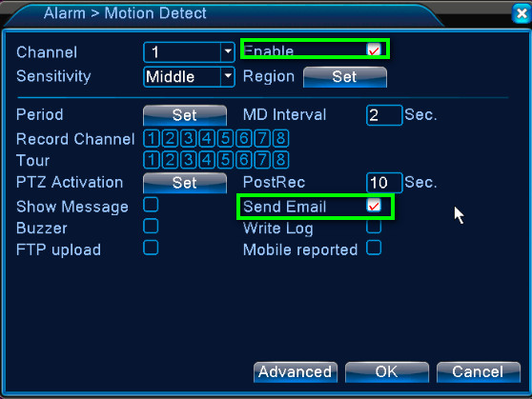Toggle Record Channel number 8

pos(280,138)
